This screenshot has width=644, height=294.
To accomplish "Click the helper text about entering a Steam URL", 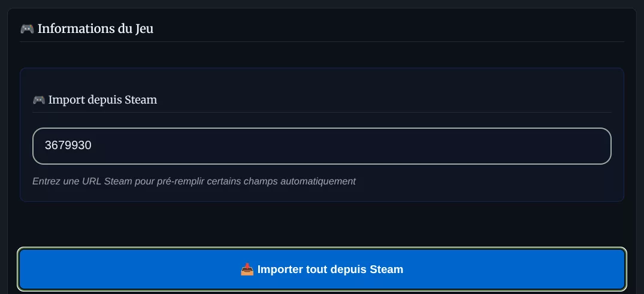I will tap(194, 181).
